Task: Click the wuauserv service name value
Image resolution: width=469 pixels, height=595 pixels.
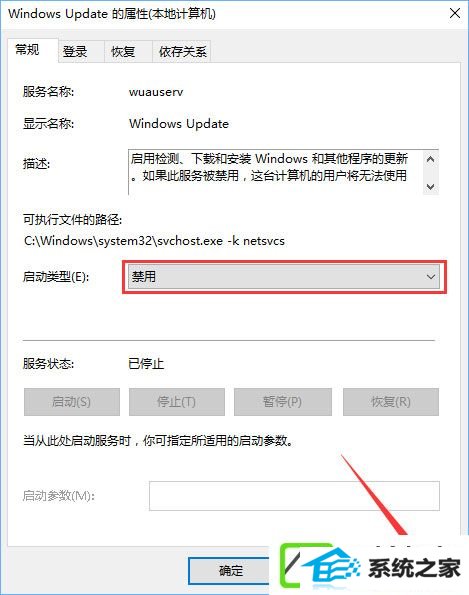Action: click(156, 92)
